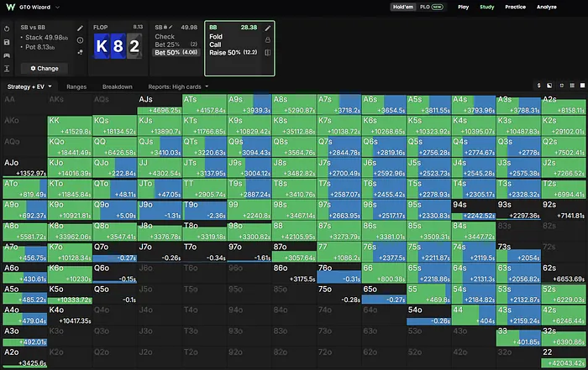The height and width of the screenshot is (370, 588).
Task: Click the A2s hand cell
Action: (564, 105)
